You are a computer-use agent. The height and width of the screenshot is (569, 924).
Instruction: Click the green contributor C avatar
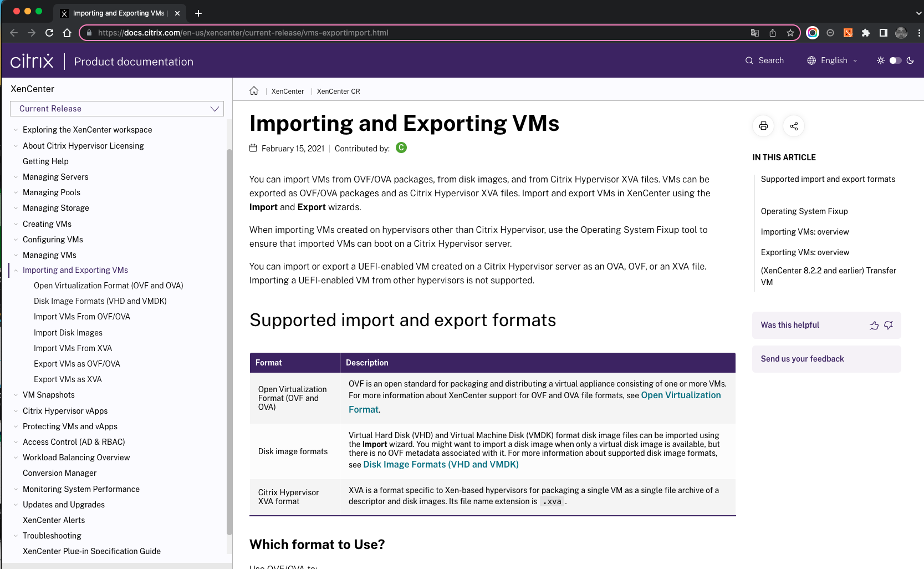click(401, 148)
